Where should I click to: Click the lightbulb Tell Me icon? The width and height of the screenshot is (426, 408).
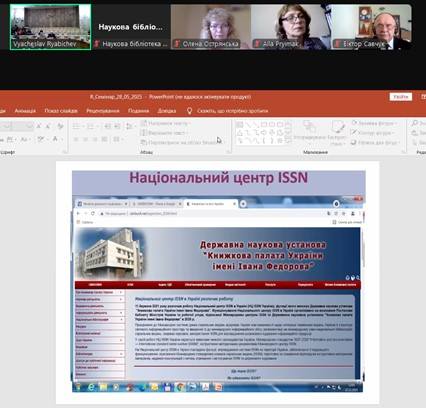coord(189,111)
